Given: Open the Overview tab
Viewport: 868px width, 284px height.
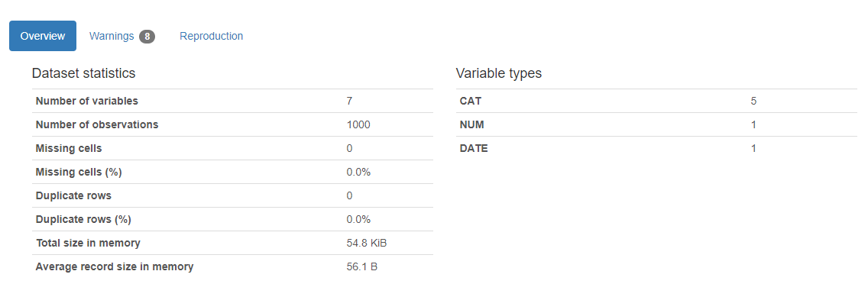Looking at the screenshot, I should tap(43, 36).
